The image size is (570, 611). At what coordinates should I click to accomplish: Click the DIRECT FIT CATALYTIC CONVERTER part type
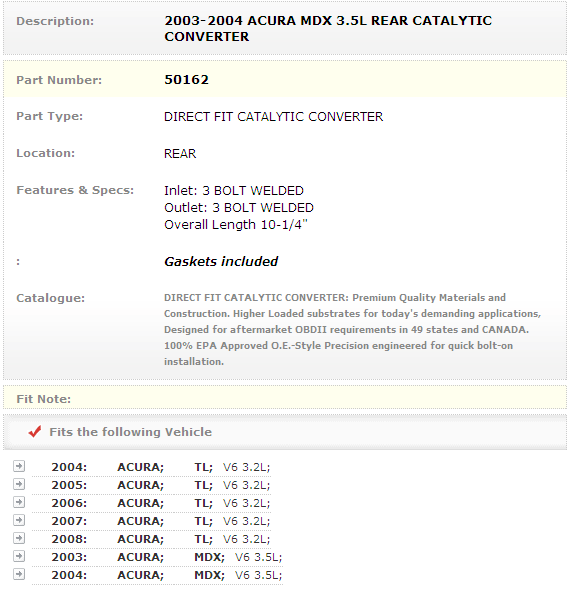[x=274, y=117]
